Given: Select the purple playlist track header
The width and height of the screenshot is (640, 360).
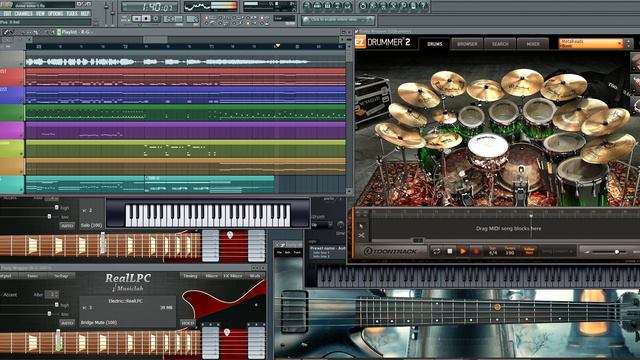Looking at the screenshot, I should click(x=12, y=131).
